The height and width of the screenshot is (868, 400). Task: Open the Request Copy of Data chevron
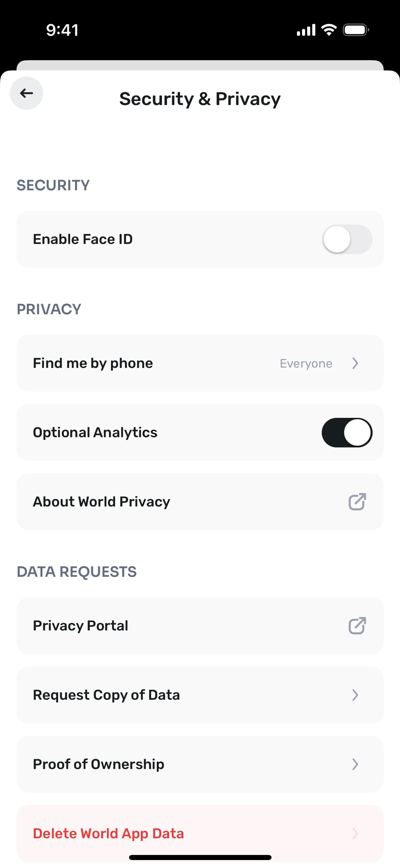(x=355, y=695)
